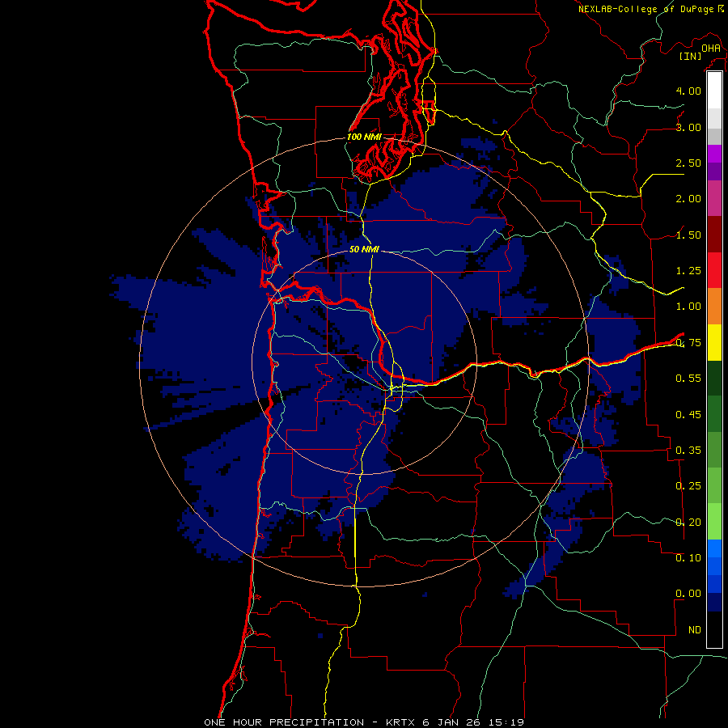Click the black ND legend swatch

714,629
